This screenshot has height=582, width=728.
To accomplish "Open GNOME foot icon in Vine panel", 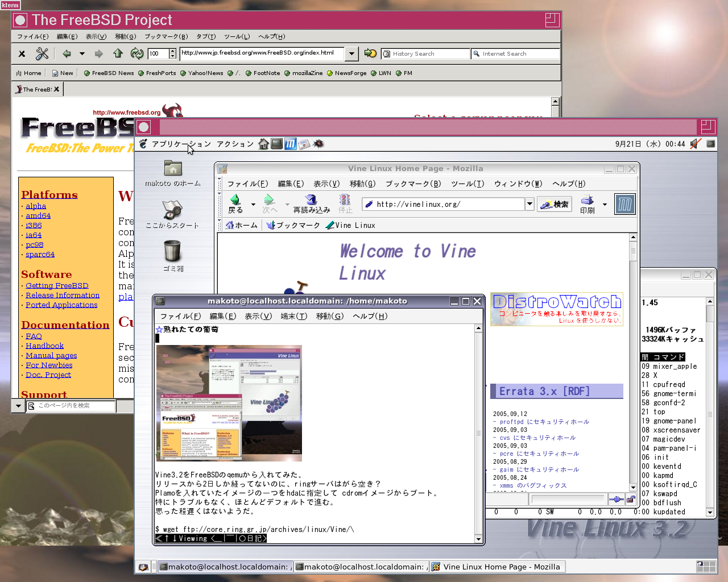I will [x=143, y=144].
